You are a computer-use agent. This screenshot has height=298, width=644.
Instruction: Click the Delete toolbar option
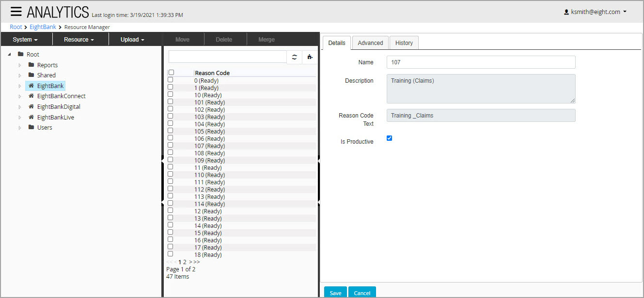click(x=224, y=40)
